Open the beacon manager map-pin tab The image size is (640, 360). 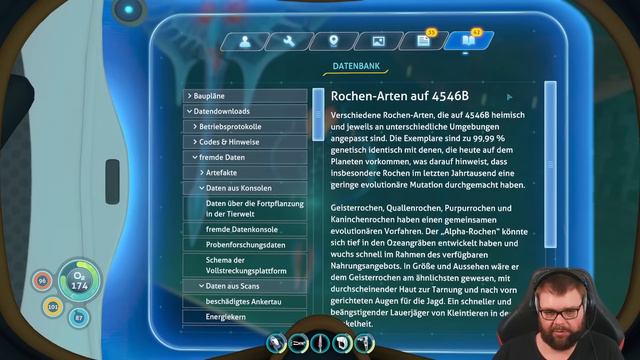(x=334, y=41)
